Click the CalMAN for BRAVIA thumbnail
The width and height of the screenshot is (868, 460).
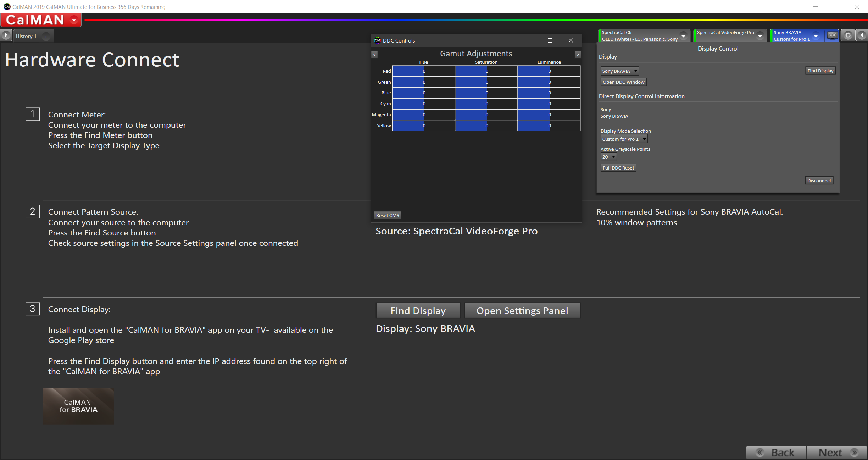[78, 406]
